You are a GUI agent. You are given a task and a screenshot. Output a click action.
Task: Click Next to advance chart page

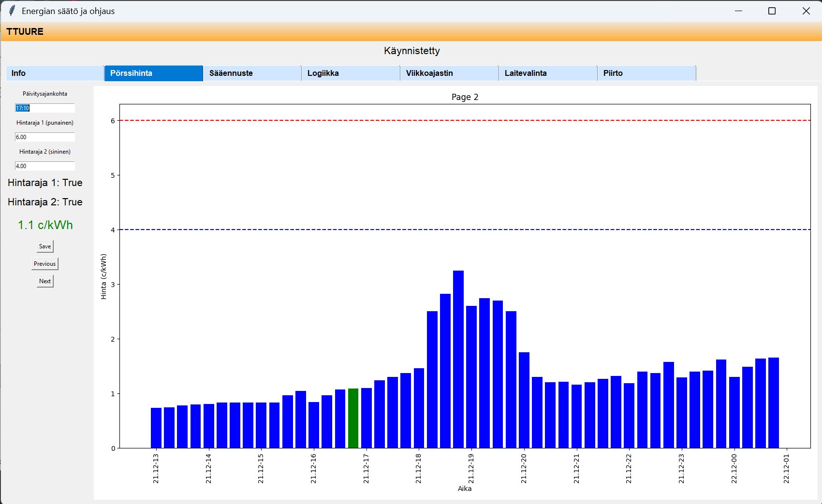45,281
